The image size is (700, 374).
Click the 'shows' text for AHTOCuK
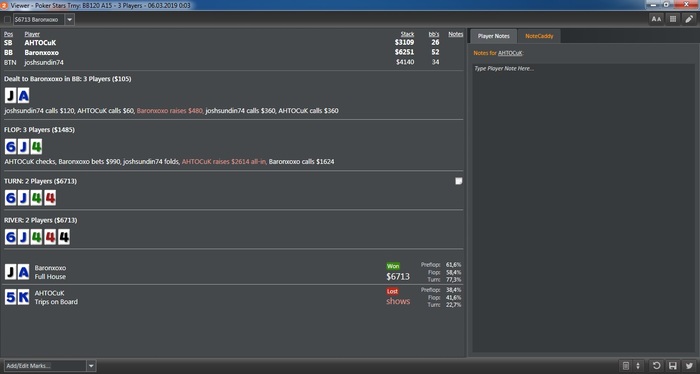tap(398, 301)
